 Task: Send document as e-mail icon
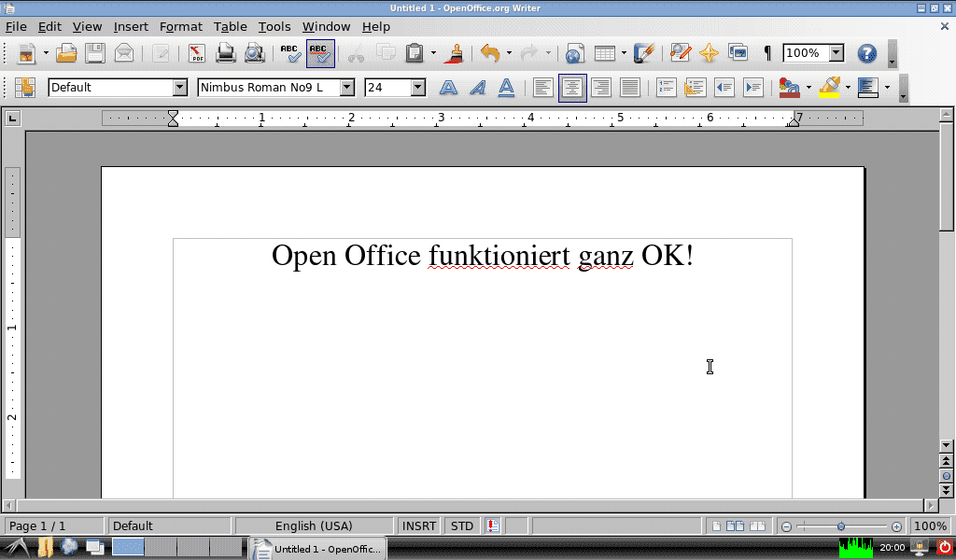point(124,53)
